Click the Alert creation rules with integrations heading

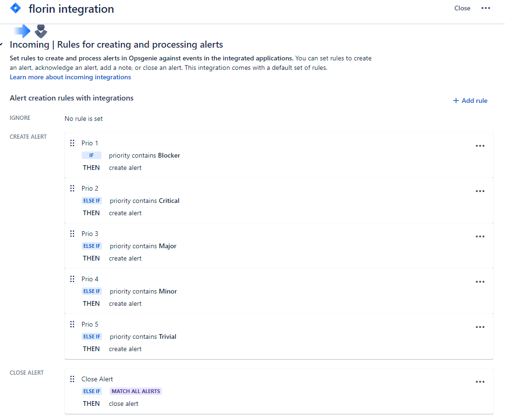[x=72, y=98]
